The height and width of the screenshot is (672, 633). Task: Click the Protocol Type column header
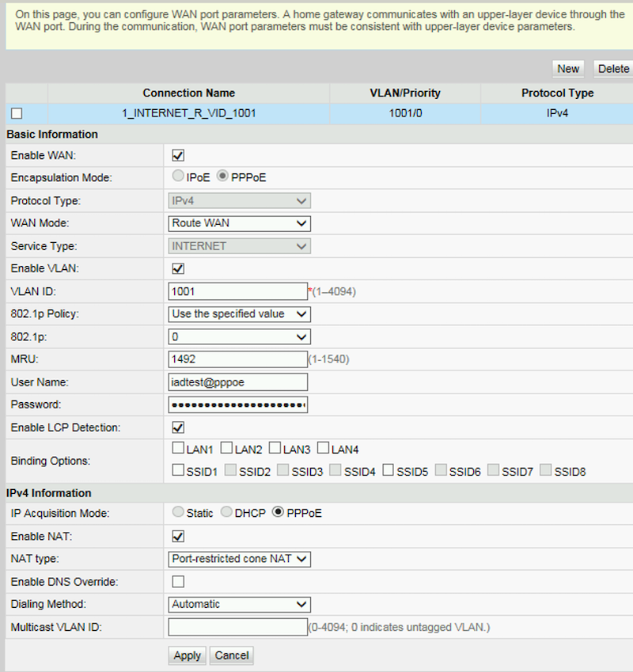557,93
